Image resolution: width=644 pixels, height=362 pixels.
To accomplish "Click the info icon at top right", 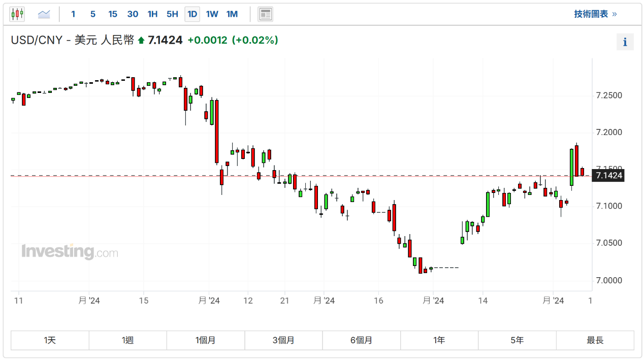I will click(625, 42).
